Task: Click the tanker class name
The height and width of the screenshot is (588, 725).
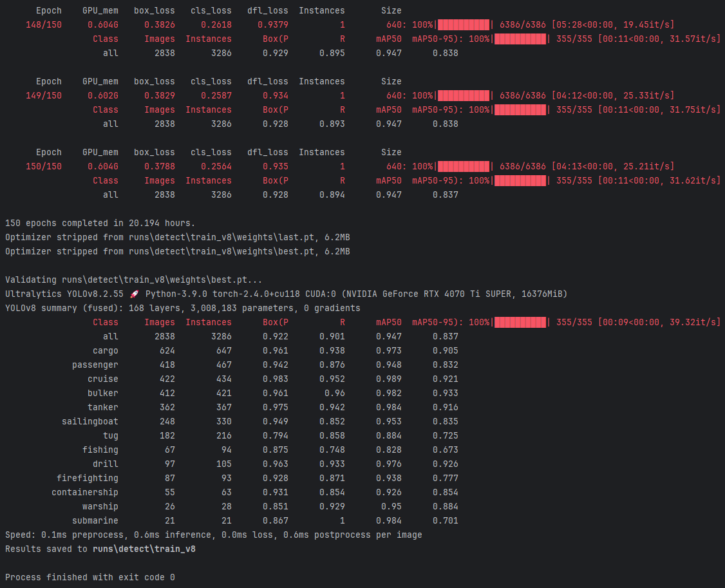Action: coord(102,408)
